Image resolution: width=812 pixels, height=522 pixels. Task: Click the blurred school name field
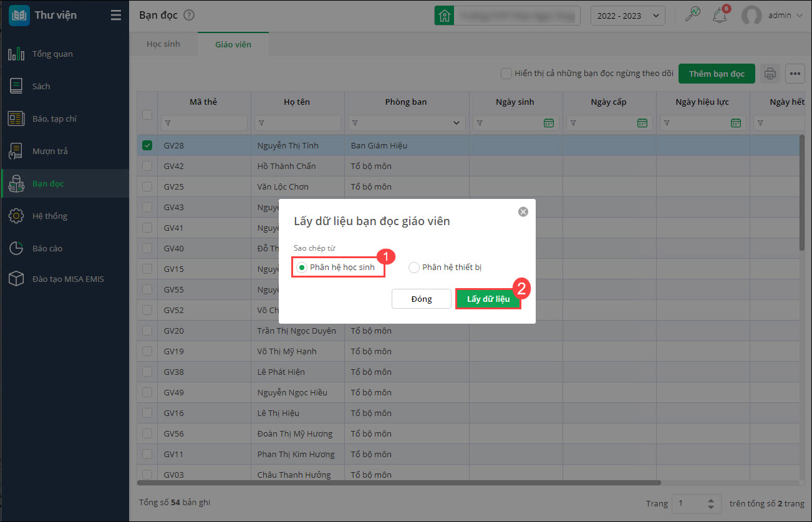516,16
